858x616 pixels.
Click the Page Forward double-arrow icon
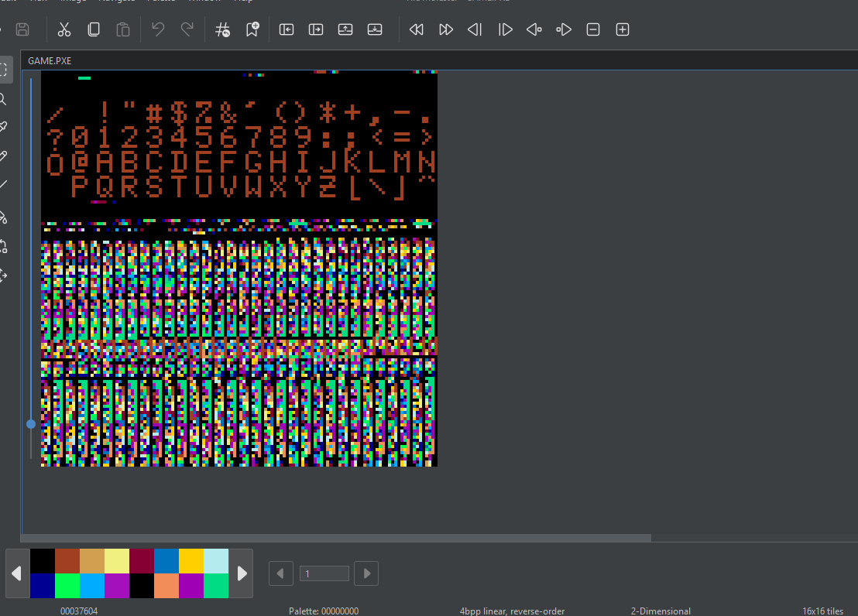[x=446, y=29]
